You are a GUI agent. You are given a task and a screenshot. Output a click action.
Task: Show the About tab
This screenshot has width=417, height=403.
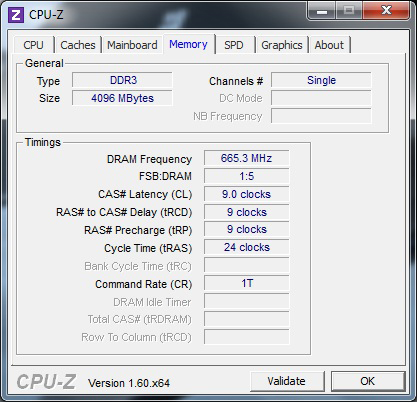click(x=329, y=45)
